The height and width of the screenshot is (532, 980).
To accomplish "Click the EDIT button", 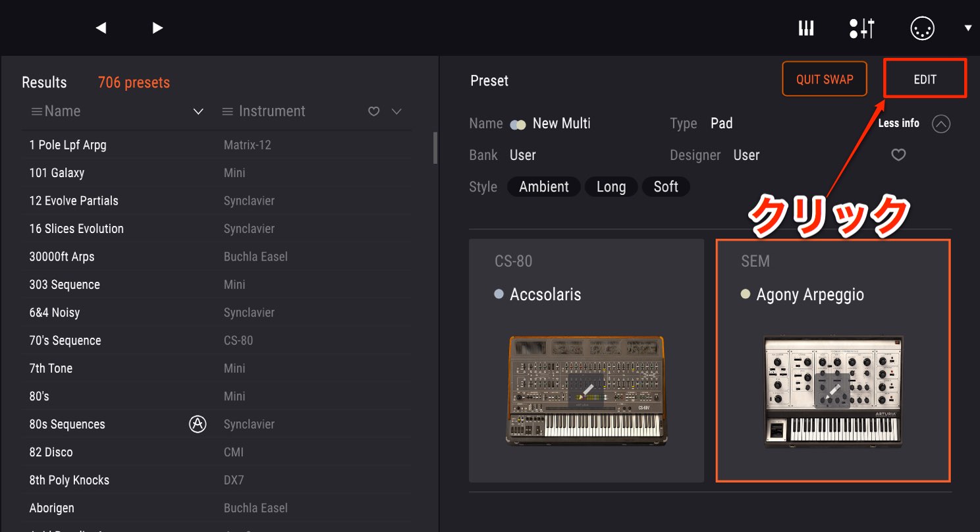I will (x=925, y=79).
